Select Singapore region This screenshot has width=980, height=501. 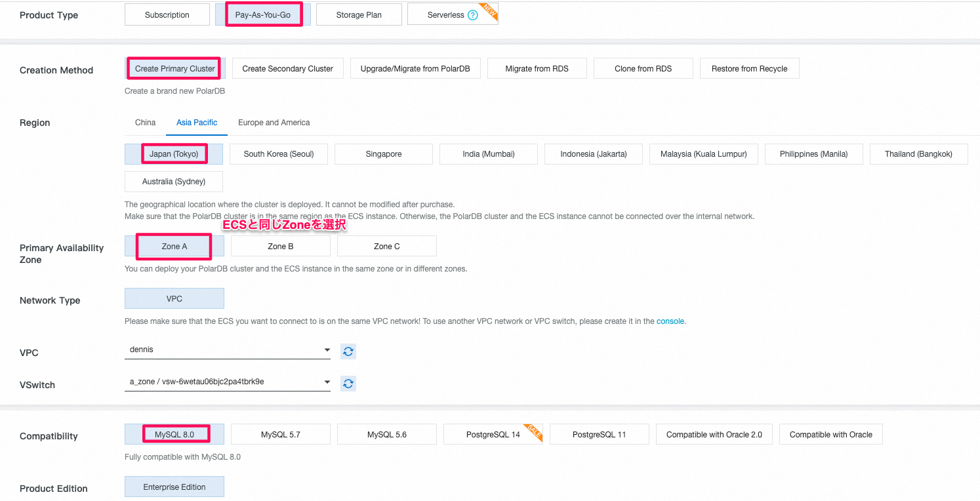click(x=384, y=154)
